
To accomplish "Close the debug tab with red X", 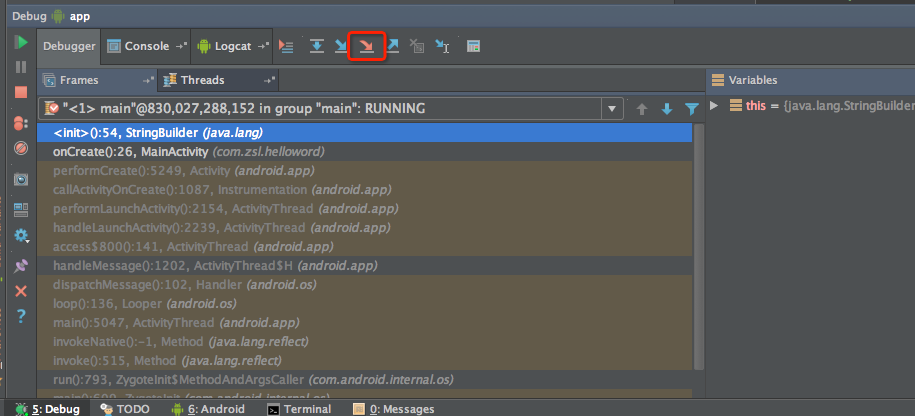I will (21, 291).
